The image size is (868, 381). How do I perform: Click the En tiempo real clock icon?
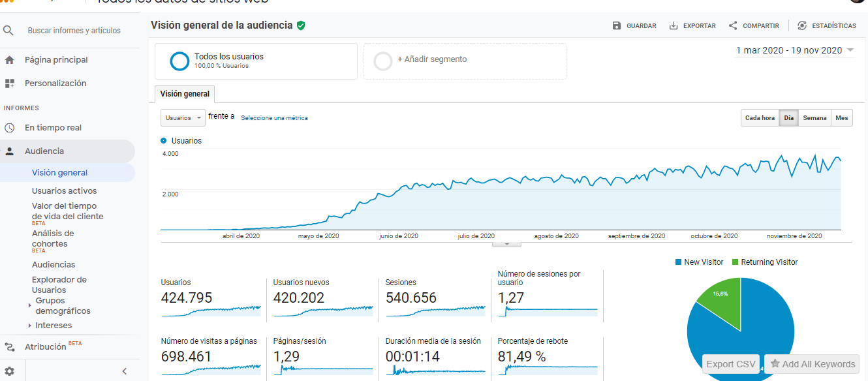pyautogui.click(x=9, y=128)
